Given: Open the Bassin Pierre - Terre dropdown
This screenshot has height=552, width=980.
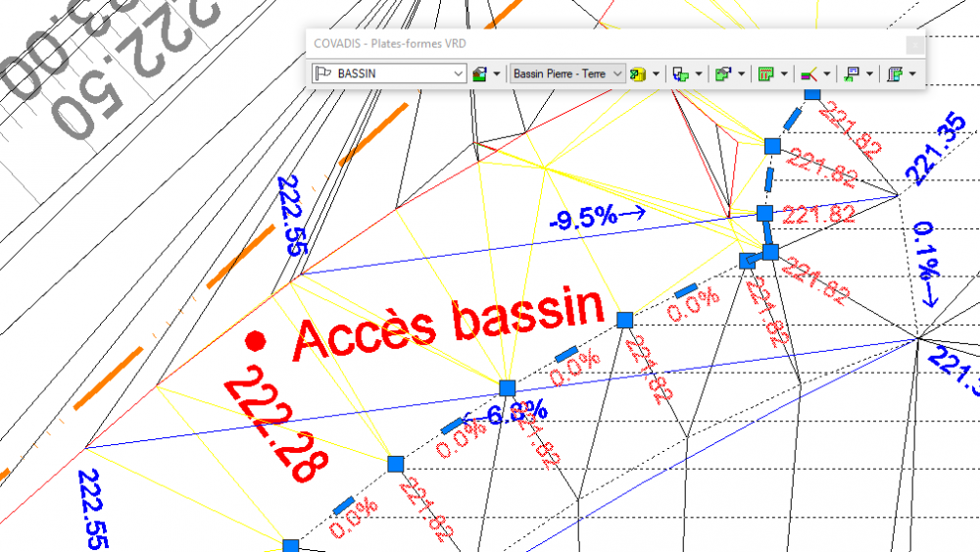Looking at the screenshot, I should (x=566, y=74).
